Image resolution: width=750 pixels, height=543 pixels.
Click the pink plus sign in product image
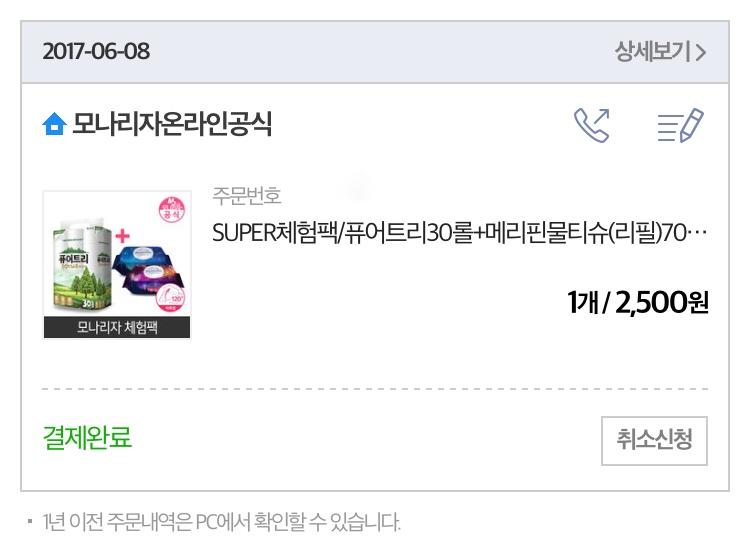click(122, 235)
